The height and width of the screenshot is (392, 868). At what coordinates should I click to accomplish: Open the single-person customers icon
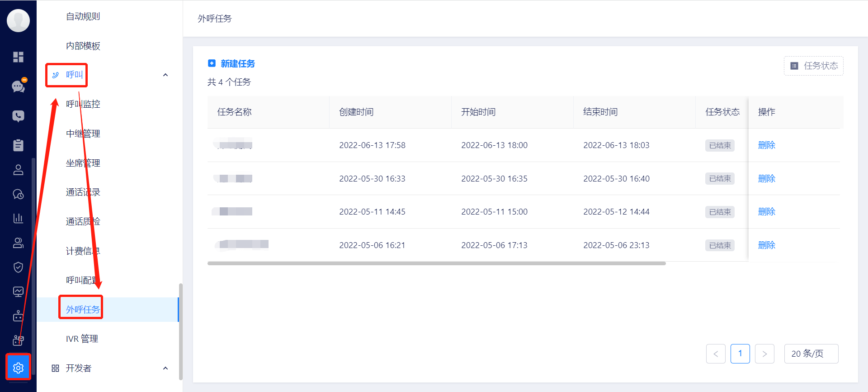coord(18,170)
